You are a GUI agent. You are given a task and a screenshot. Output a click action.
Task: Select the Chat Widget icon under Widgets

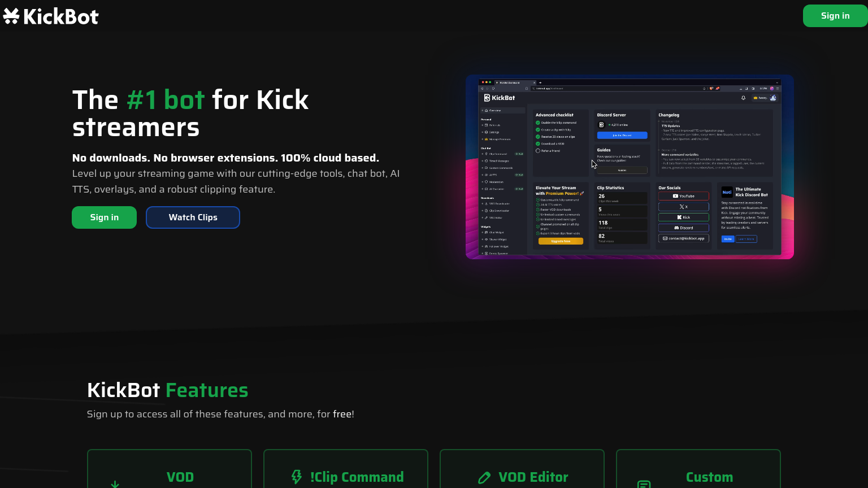pyautogui.click(x=485, y=232)
